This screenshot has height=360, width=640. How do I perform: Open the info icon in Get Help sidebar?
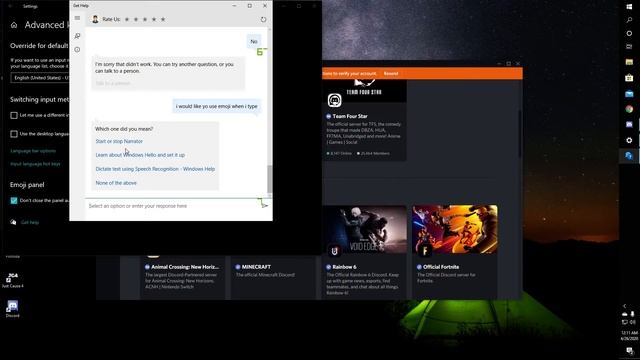(77, 49)
